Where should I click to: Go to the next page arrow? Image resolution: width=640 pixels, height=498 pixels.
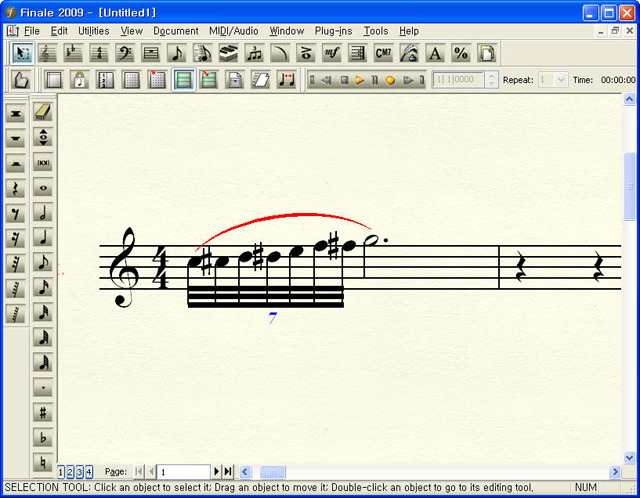pos(217,471)
